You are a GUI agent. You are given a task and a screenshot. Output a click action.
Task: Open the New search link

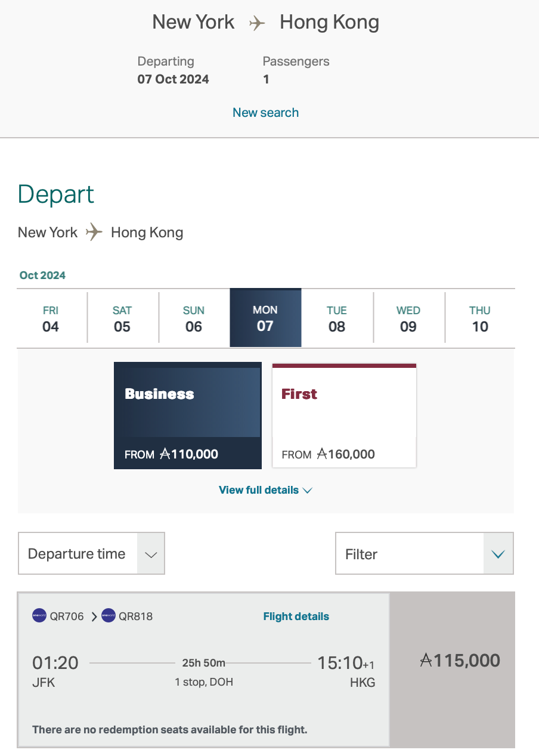[265, 112]
